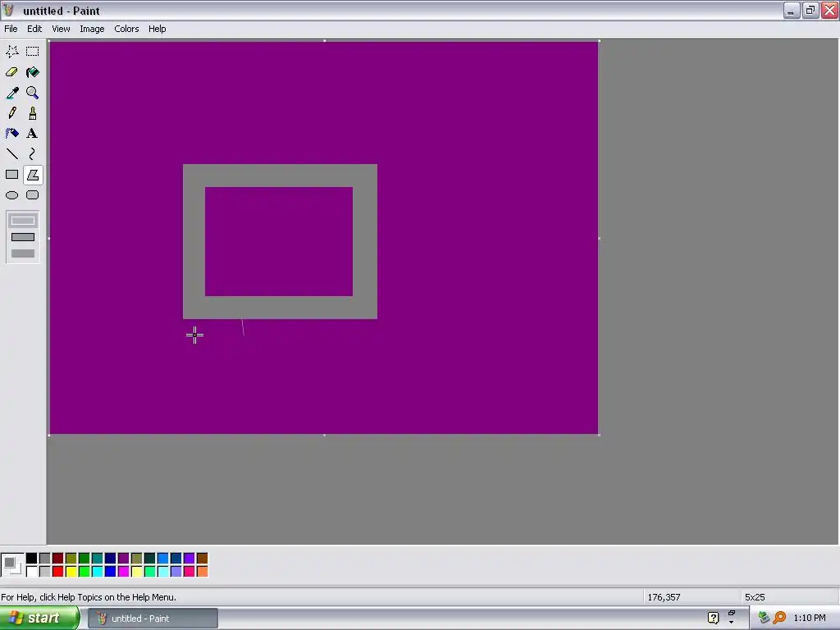
Task: Select the Rectangle shape tool
Action: point(11,175)
